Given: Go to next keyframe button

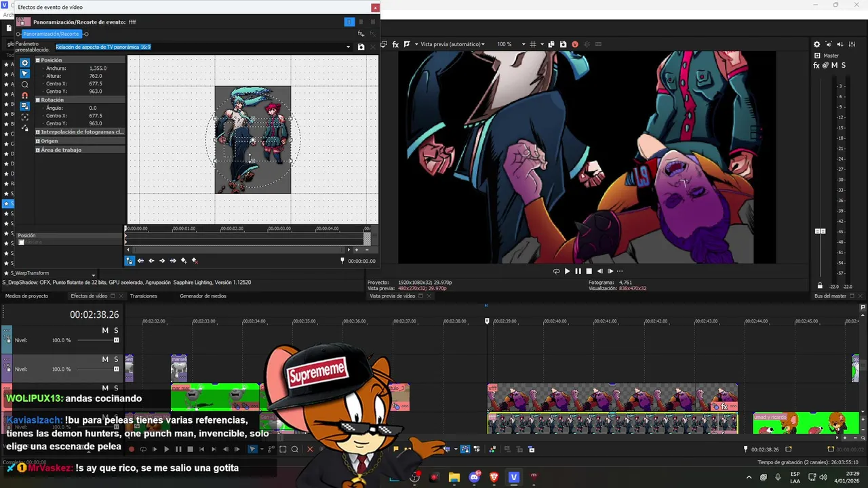Looking at the screenshot, I should click(x=162, y=261).
